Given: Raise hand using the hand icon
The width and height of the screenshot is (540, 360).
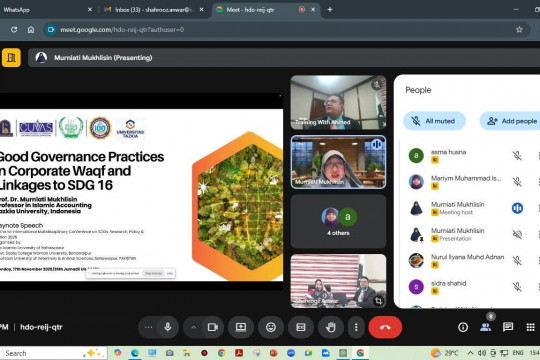Looking at the screenshot, I should (x=331, y=327).
